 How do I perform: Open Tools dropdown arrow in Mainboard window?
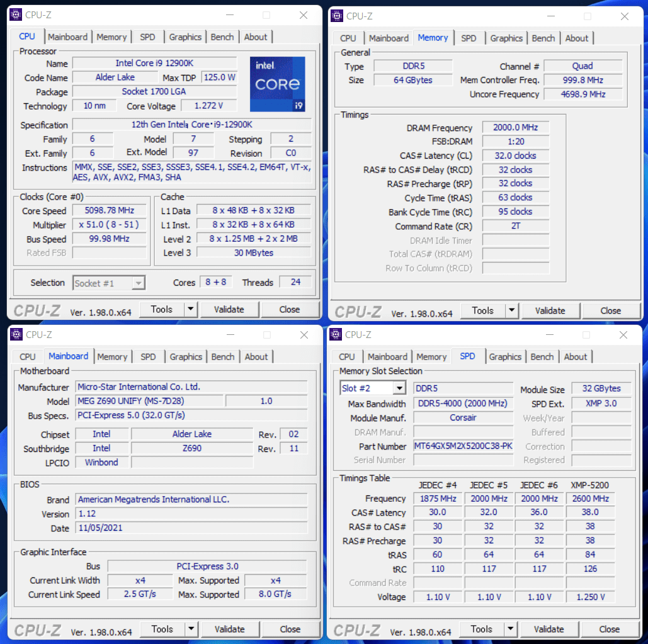pos(191,629)
